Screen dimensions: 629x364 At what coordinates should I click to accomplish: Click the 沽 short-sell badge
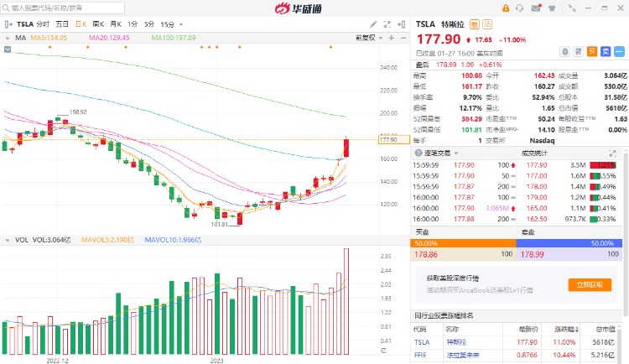(x=487, y=24)
